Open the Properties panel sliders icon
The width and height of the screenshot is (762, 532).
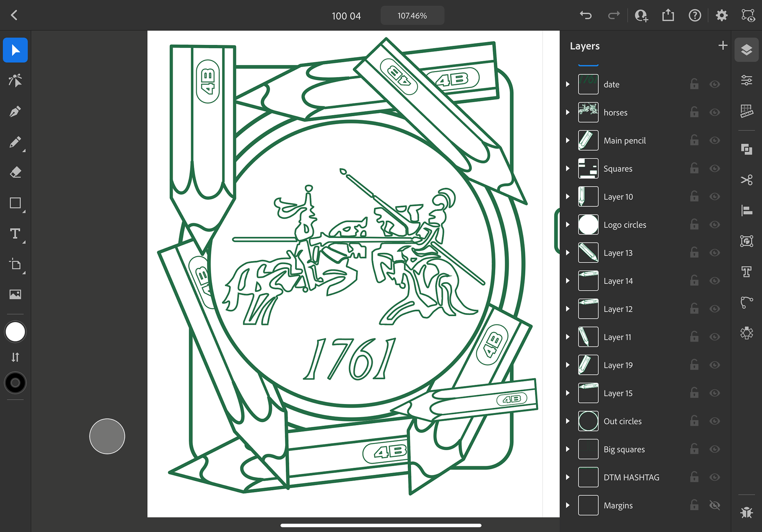747,81
